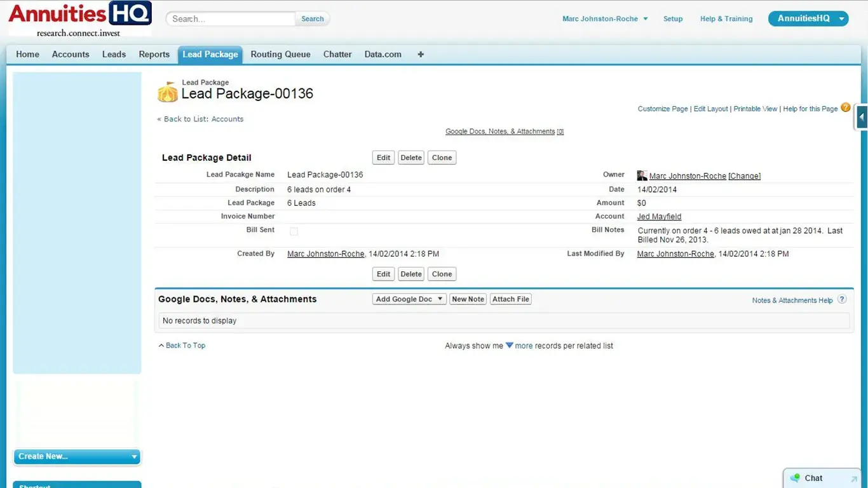
Task: Click the AnnuitiesHQ logo
Action: [79, 19]
